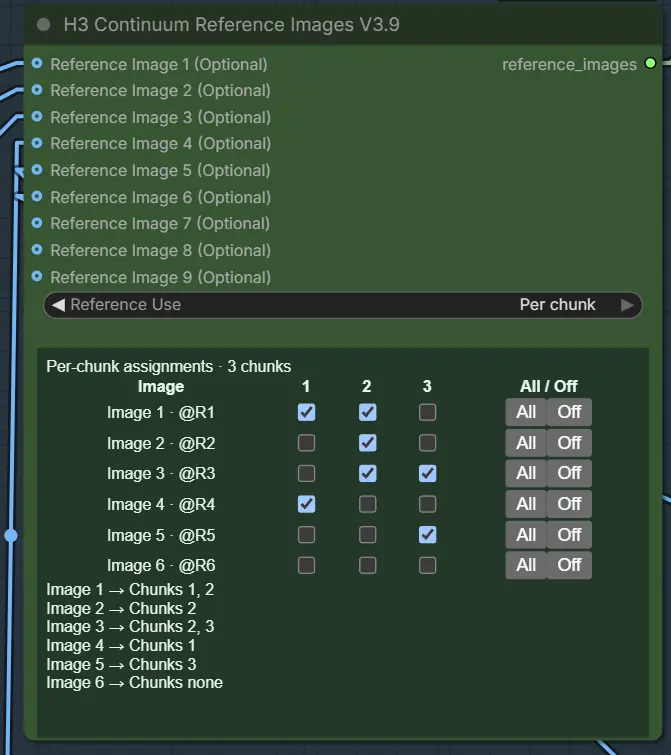
Task: Click Reference Image 9 input socket
Action: [37, 276]
